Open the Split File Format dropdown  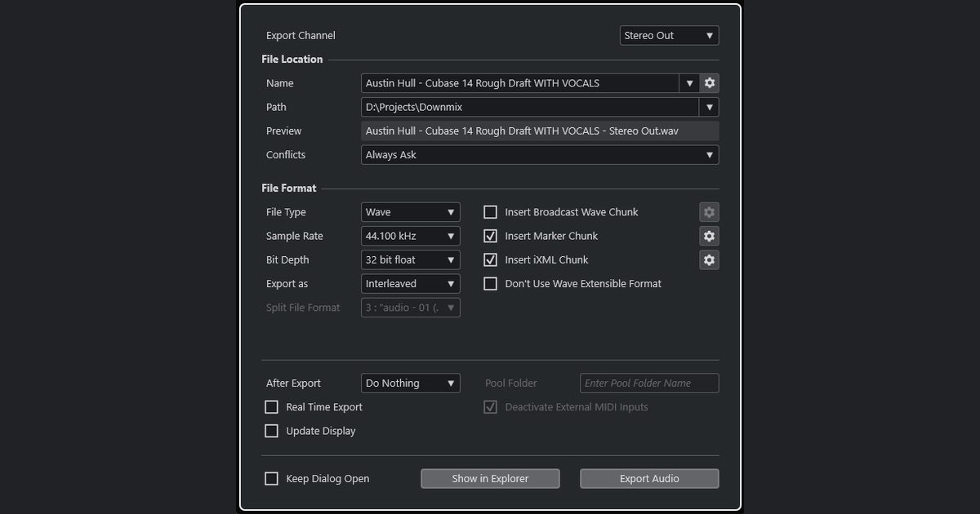411,308
